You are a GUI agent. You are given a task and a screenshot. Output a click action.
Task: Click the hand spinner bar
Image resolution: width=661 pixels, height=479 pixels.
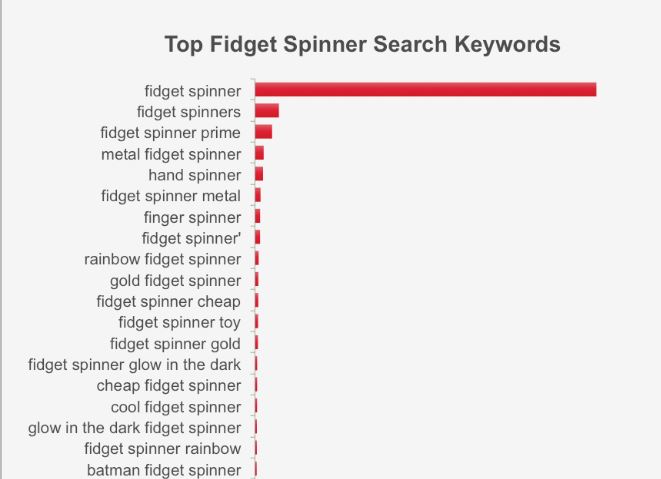[259, 174]
